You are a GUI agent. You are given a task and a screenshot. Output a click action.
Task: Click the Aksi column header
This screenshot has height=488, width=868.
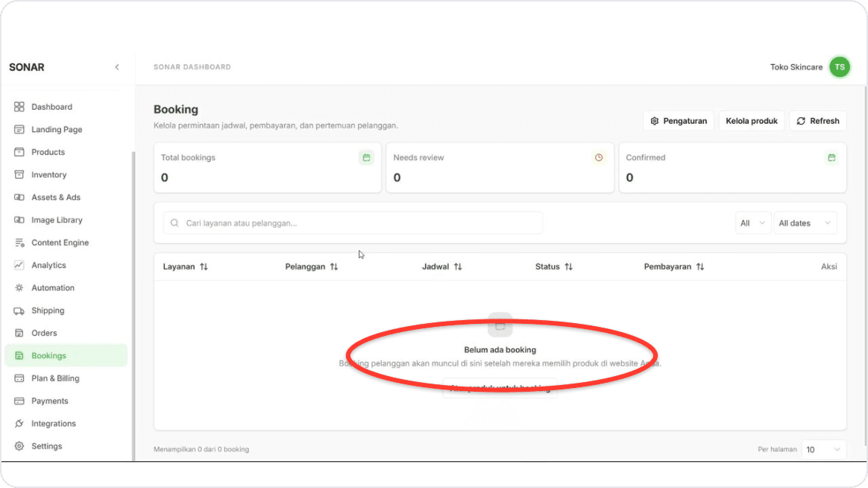coord(828,266)
